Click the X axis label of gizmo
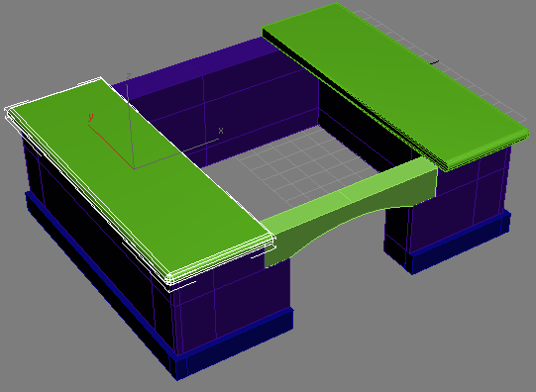The width and height of the screenshot is (536, 392). coord(221,131)
